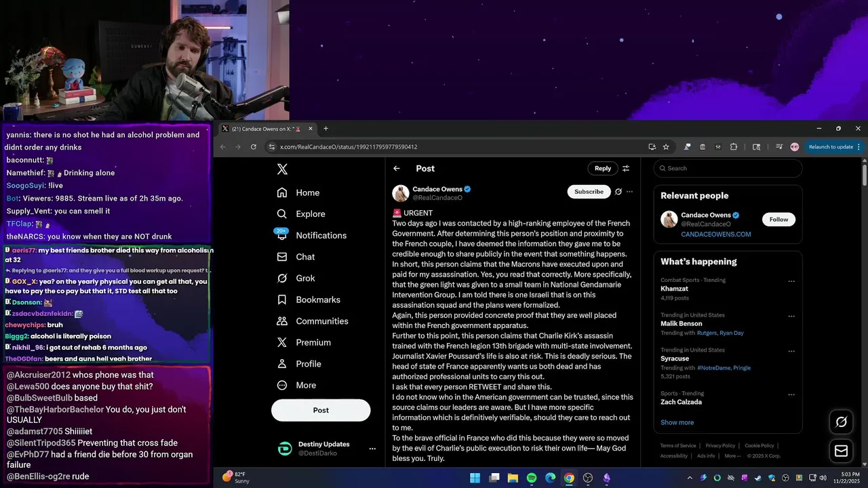
Task: Open Chat in X sidebar
Action: 296,257
